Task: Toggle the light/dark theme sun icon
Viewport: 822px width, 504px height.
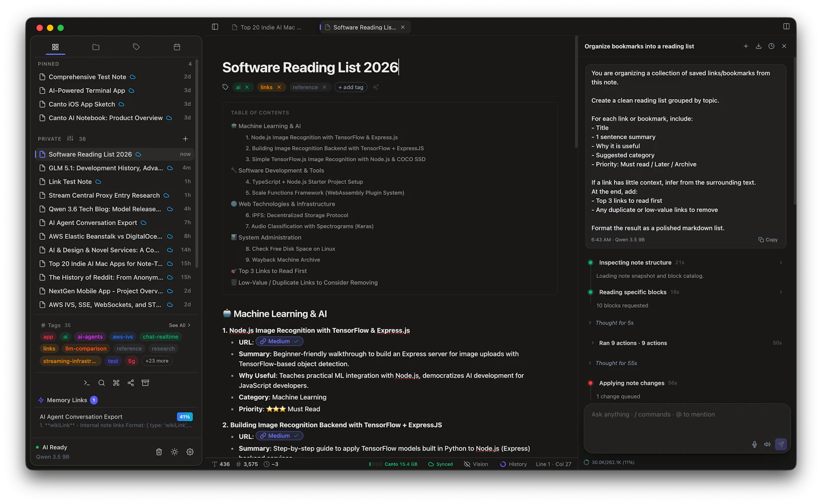Action: 175,452
